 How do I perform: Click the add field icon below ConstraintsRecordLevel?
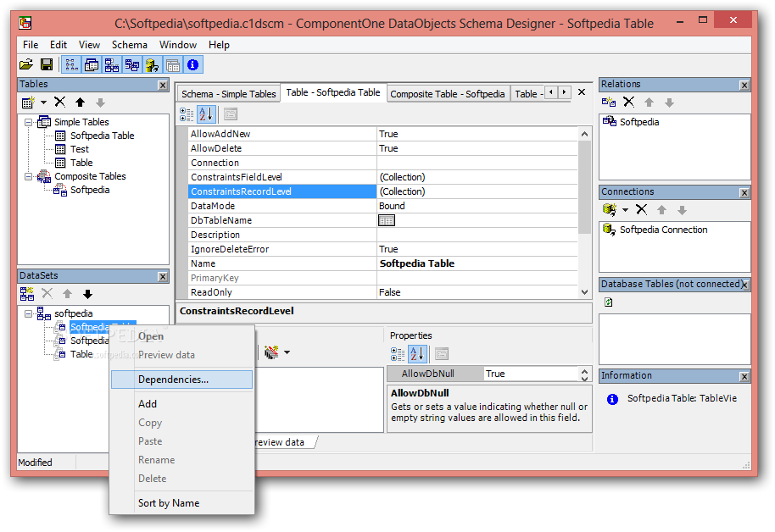click(x=270, y=352)
